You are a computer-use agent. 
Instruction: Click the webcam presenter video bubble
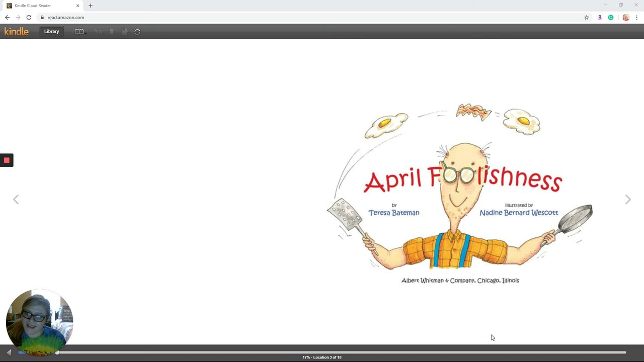pyautogui.click(x=39, y=322)
